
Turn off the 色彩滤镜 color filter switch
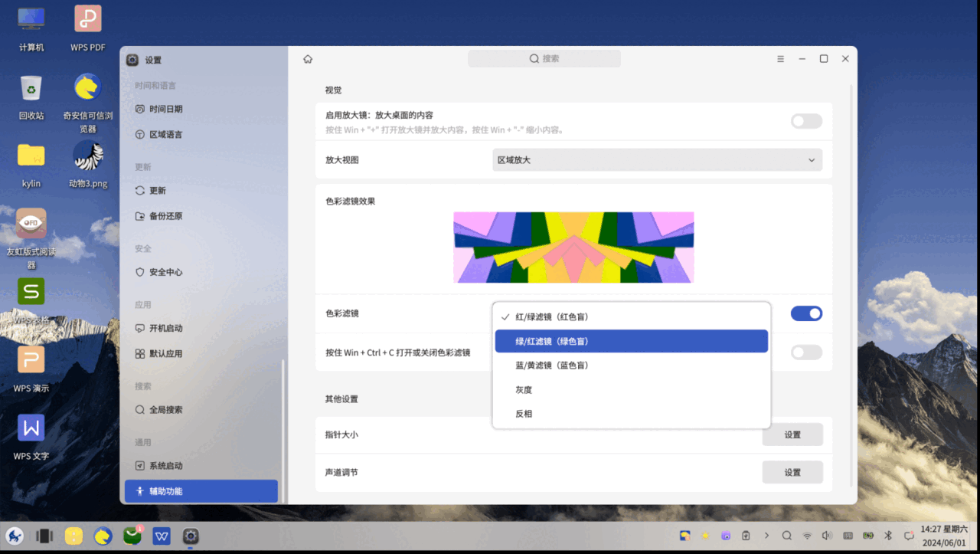[x=806, y=313]
